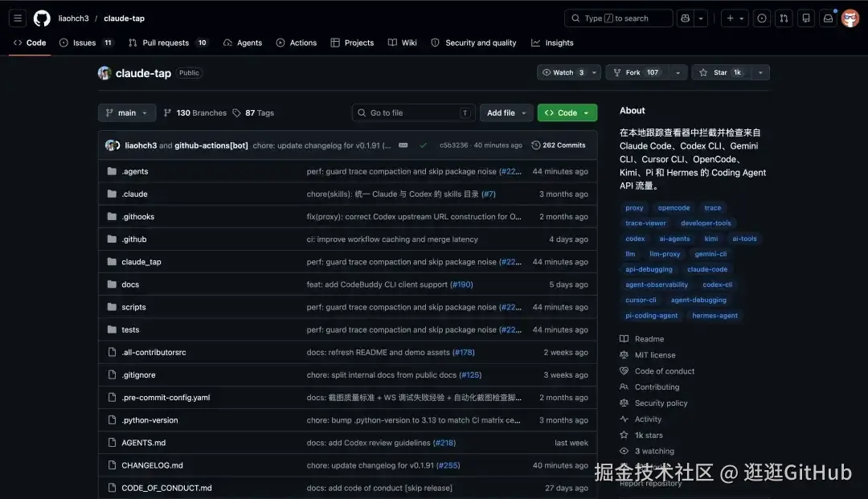This screenshot has width=868, height=499.
Task: Fork the repository
Action: click(x=637, y=72)
